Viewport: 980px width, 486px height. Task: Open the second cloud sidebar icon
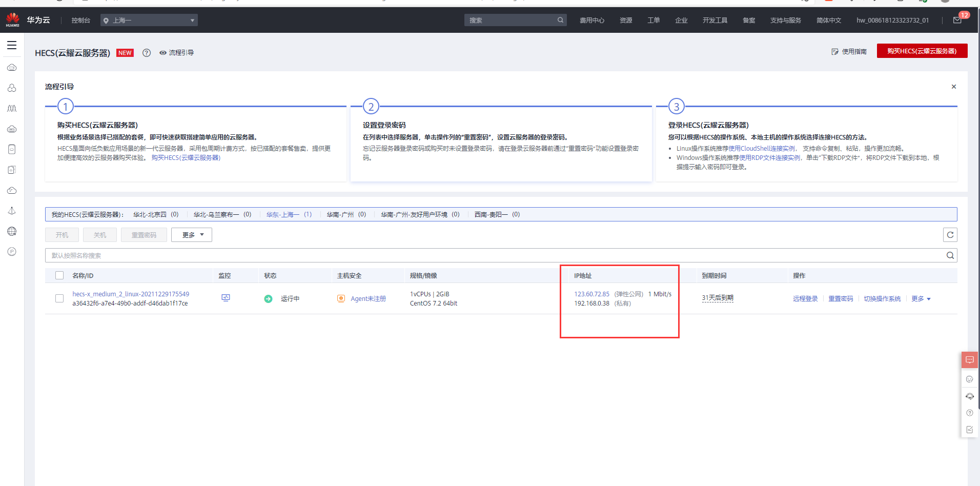12,88
